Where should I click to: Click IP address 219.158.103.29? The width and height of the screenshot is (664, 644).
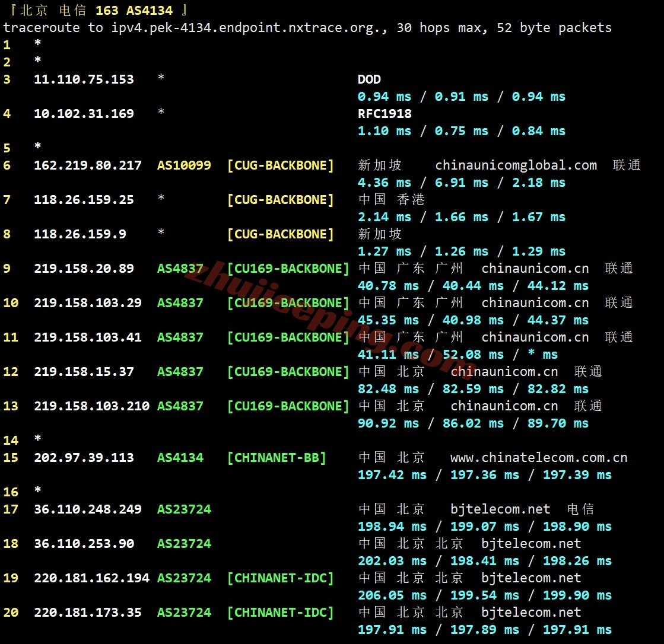click(x=88, y=303)
